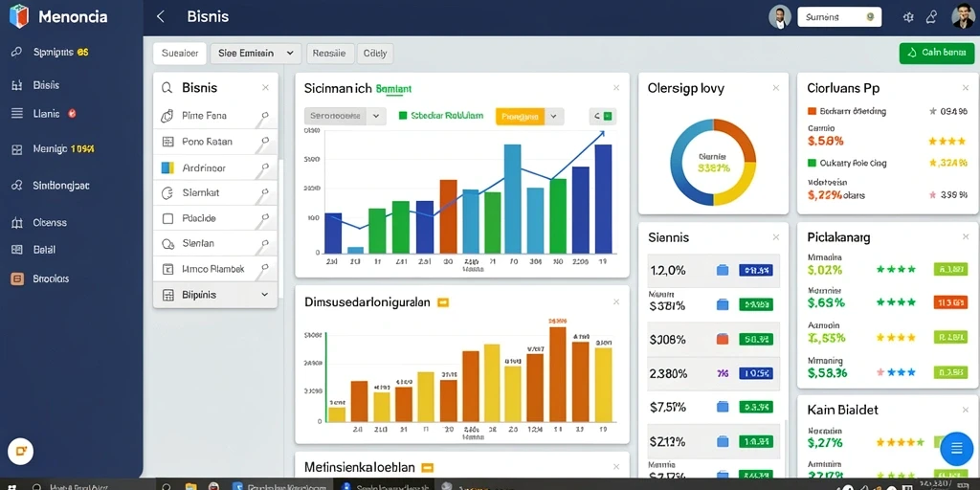Viewport: 980px width, 490px height.
Task: Click the user profile avatar at top right
Action: coord(963,17)
